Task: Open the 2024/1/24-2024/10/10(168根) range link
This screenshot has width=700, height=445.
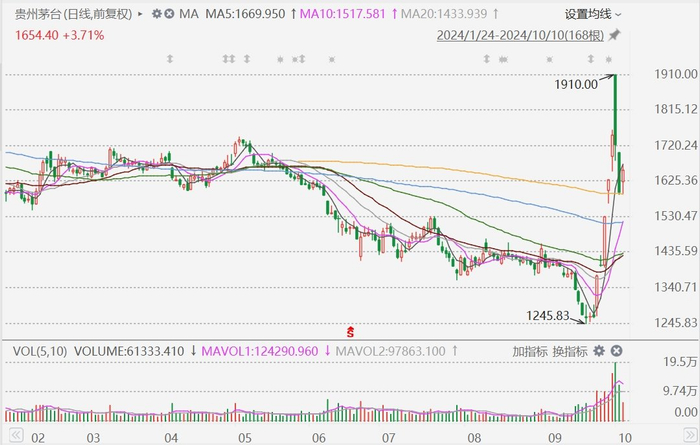Action: click(520, 35)
